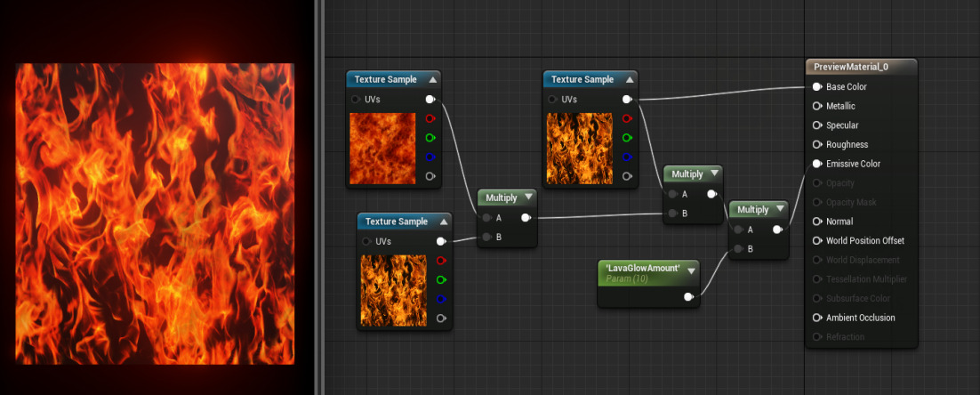
Task: Select title of Multiply fed by two textures
Action: pyautogui.click(x=502, y=197)
